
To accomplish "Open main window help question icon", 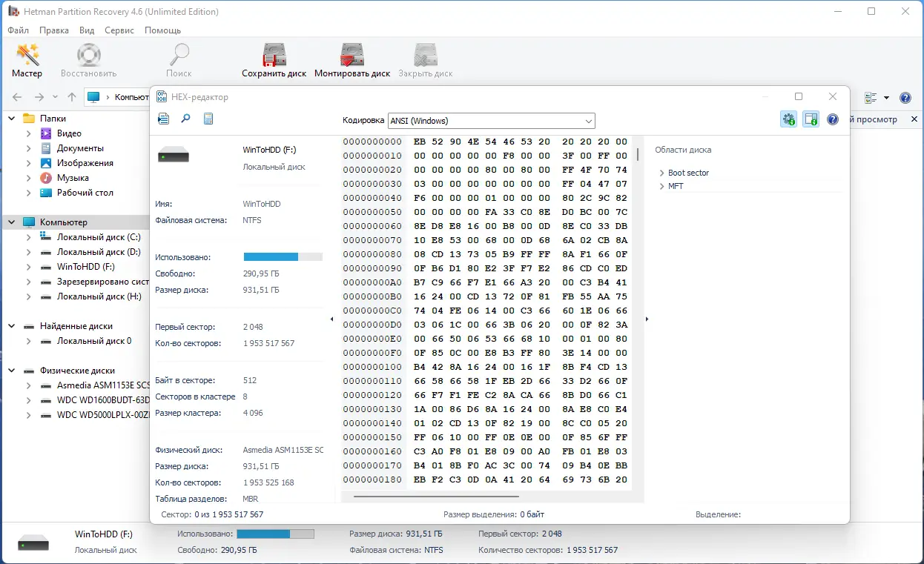I will (x=905, y=98).
